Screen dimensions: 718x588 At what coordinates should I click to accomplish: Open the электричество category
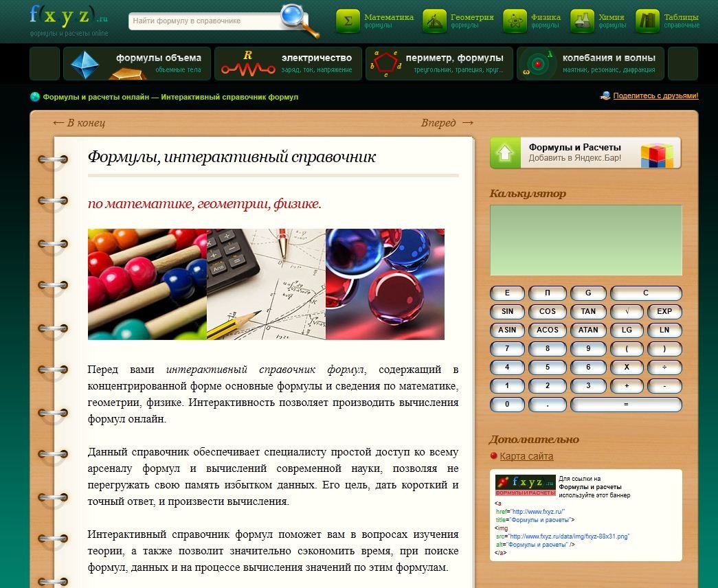pyautogui.click(x=288, y=63)
